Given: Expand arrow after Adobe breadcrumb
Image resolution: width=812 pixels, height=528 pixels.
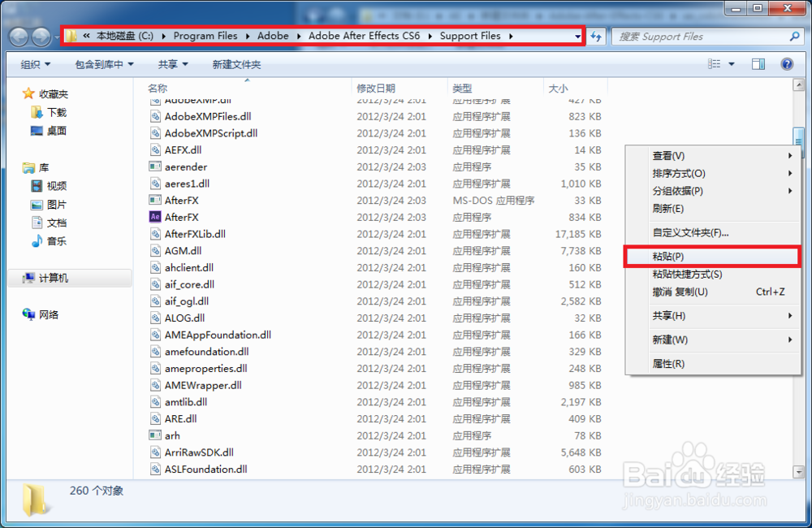Looking at the screenshot, I should point(299,36).
